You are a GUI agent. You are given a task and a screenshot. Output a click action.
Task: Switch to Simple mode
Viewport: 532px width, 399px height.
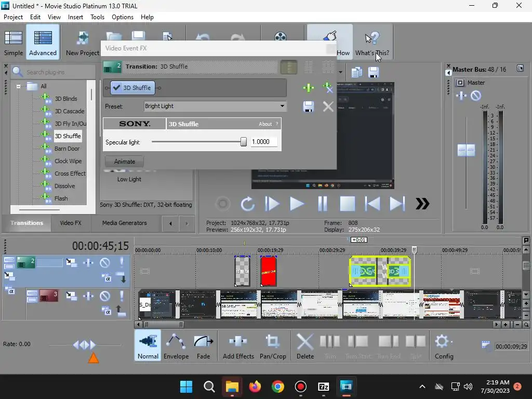(13, 43)
